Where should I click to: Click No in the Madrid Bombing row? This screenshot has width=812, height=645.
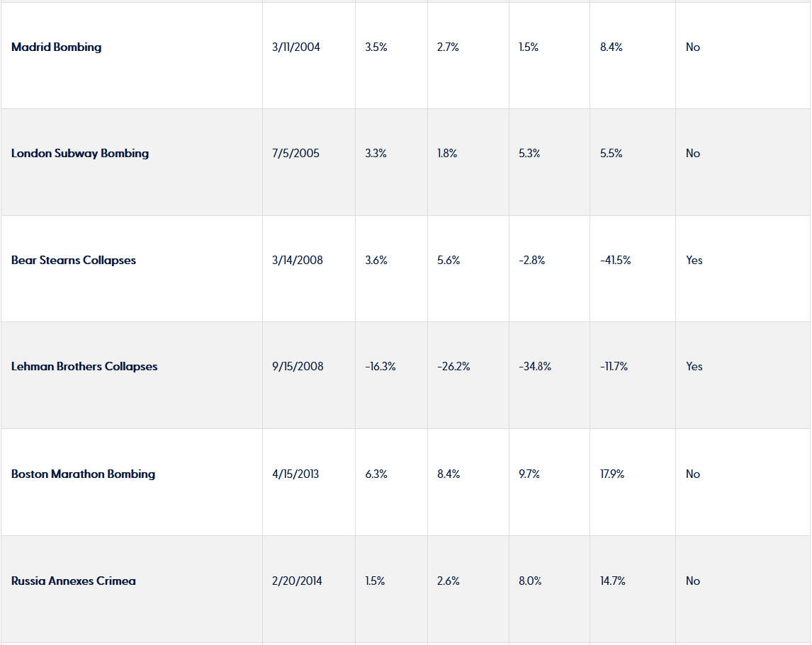[x=693, y=47]
